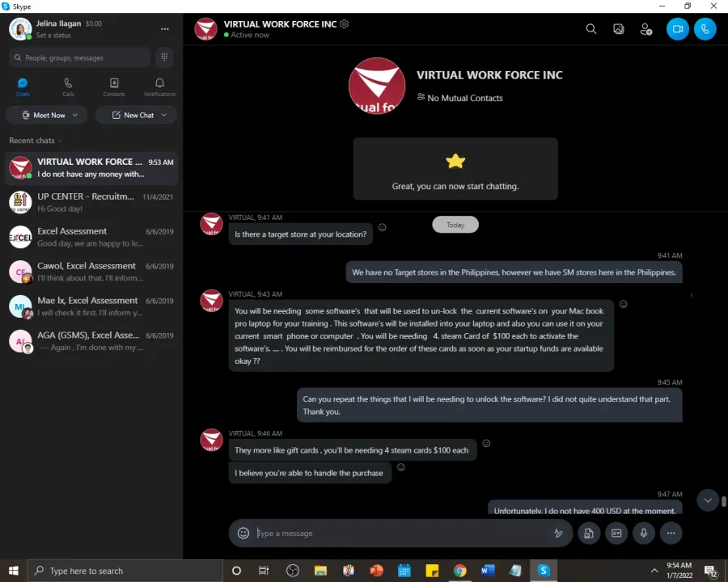This screenshot has width=728, height=582.
Task: Click the taskbar clock showing 9:54 AM
Action: (679, 571)
